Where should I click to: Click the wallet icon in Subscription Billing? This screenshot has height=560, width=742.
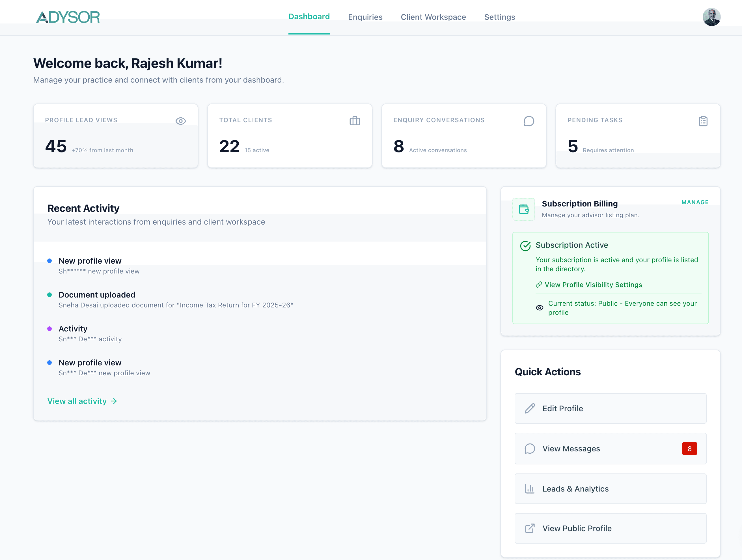523,209
